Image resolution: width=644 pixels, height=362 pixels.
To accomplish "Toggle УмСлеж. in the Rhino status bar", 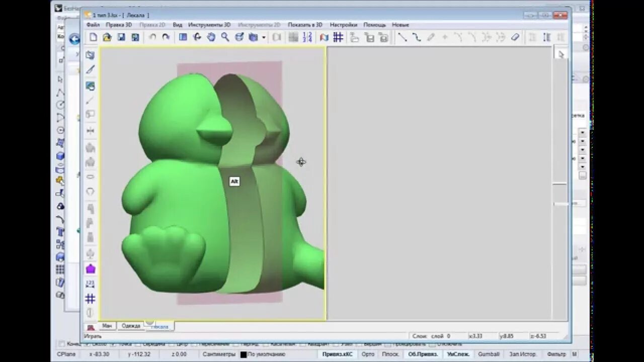I will (x=458, y=354).
